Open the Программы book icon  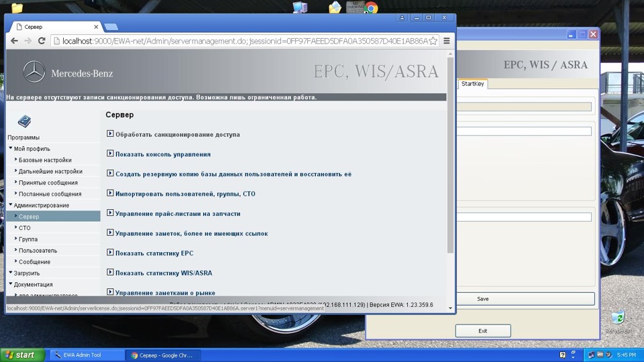tap(24, 121)
